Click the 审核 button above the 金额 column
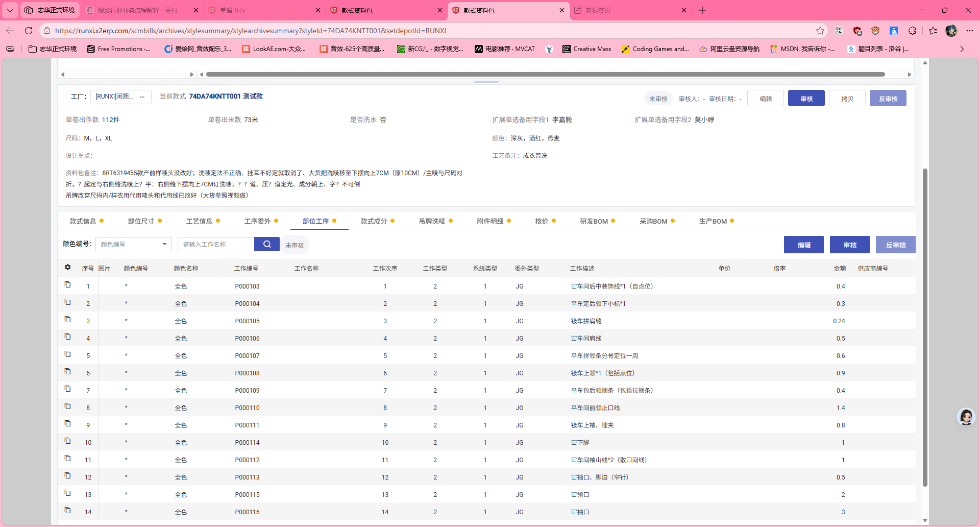980x527 pixels. coord(850,245)
